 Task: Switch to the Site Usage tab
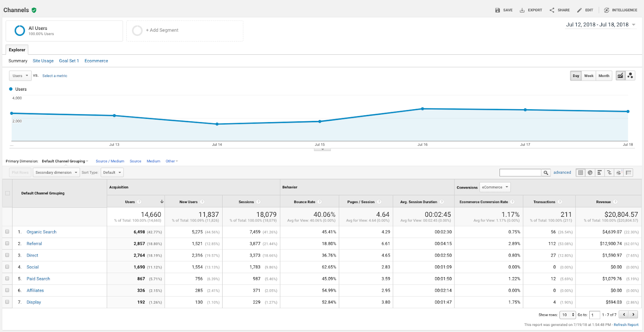coord(43,61)
